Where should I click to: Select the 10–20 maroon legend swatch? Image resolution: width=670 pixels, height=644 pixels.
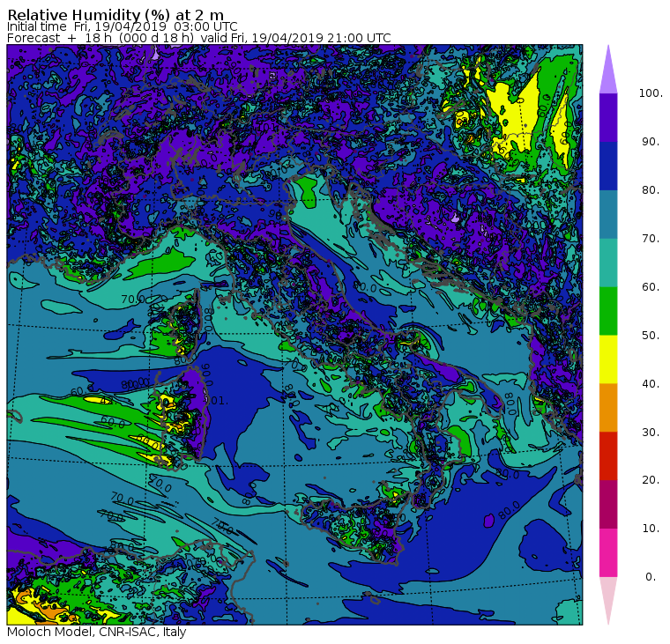(608, 504)
